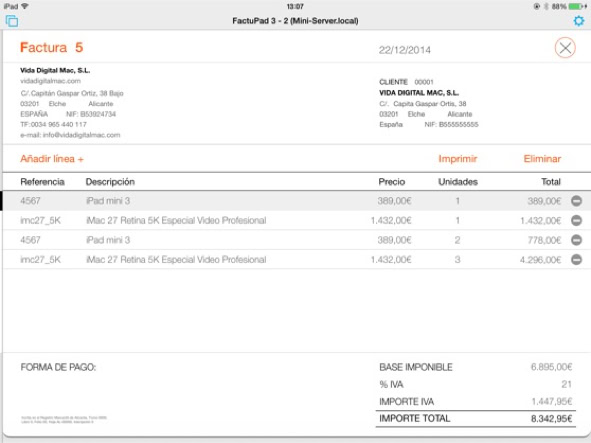Select the iMac 27 Retina description, 3 units row

pos(176,260)
